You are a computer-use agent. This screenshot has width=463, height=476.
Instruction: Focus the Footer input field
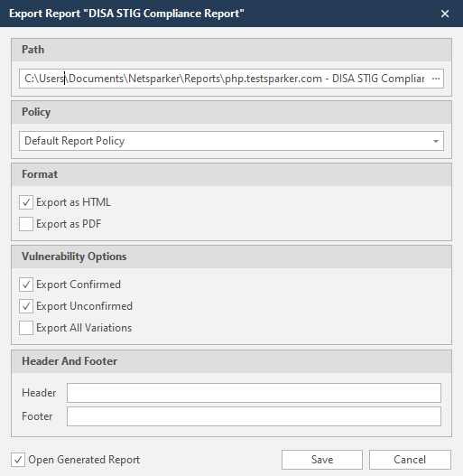click(x=254, y=416)
